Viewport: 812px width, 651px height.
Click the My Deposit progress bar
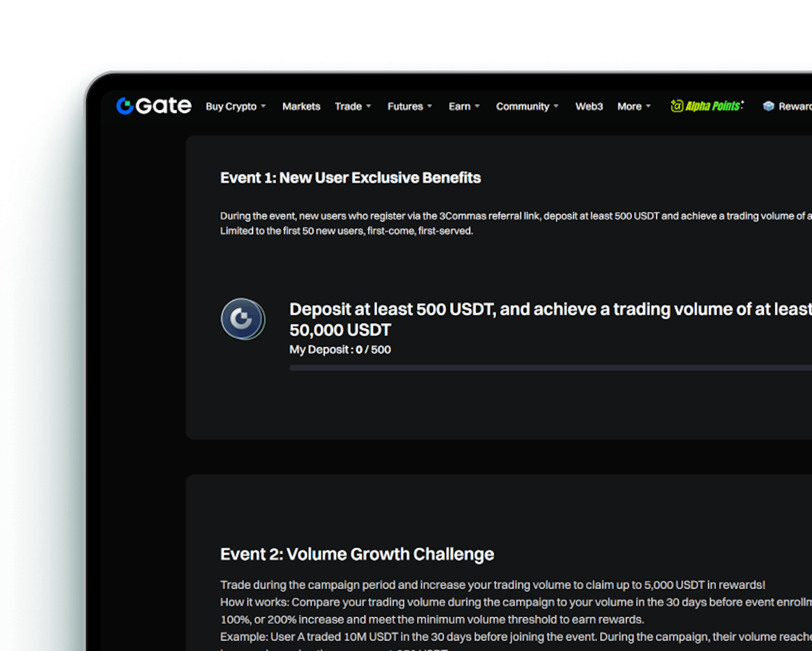[x=551, y=368]
